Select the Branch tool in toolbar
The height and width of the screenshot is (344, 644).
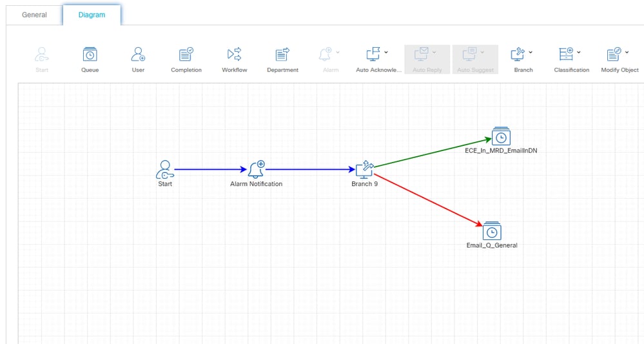pyautogui.click(x=518, y=54)
